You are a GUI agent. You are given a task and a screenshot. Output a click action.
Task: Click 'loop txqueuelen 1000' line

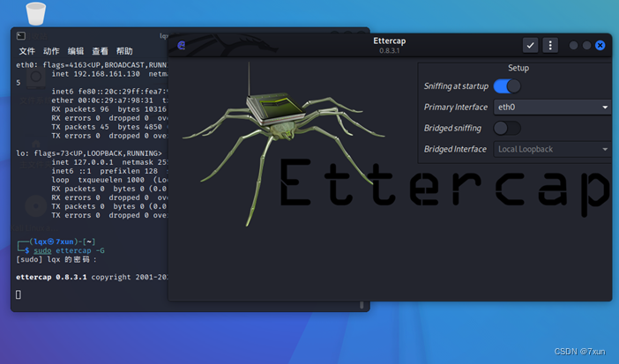pos(109,180)
